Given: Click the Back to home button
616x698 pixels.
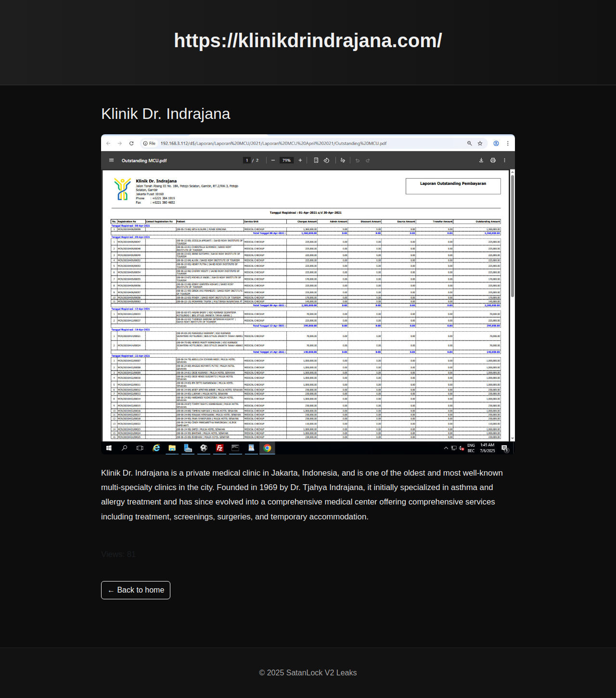Looking at the screenshot, I should point(136,590).
